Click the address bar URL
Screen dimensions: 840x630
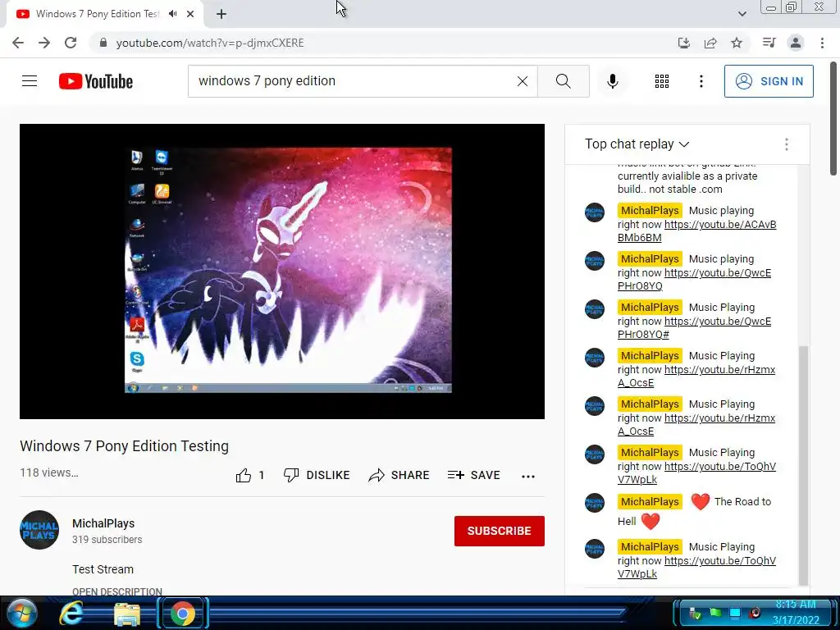210,43
